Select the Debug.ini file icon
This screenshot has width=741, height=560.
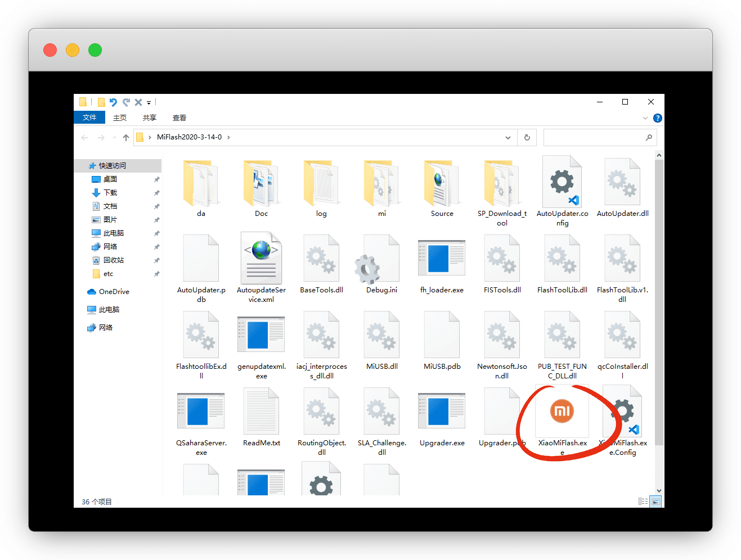pos(381,259)
